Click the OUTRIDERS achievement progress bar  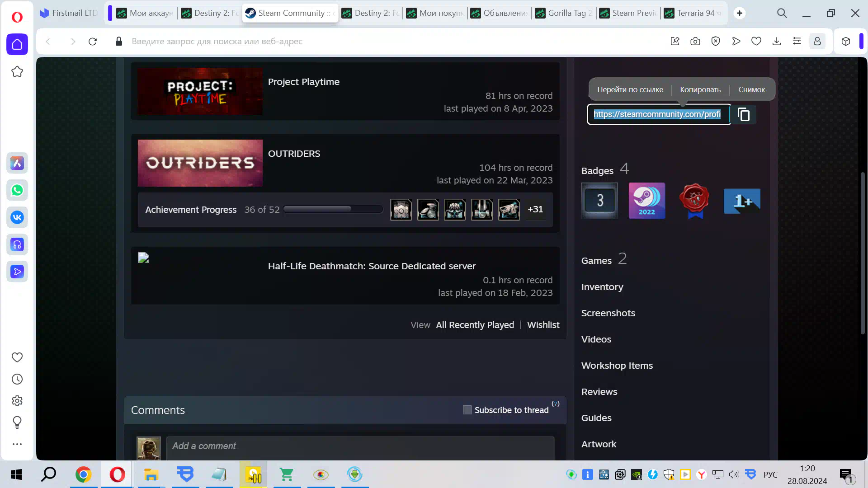tap(333, 209)
